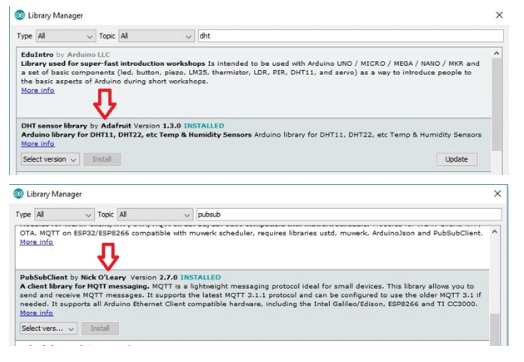
Task: Open More info link under PubSubClient
Action: tap(36, 313)
